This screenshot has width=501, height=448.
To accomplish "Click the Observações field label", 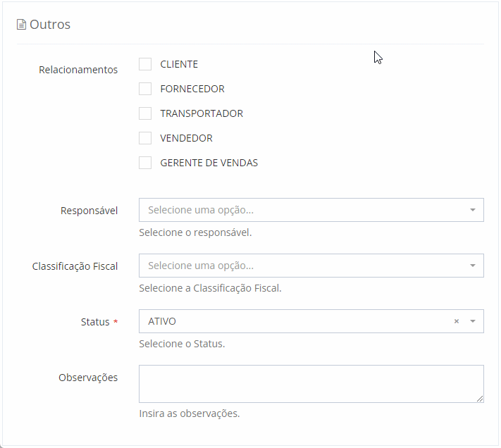I will tap(88, 378).
